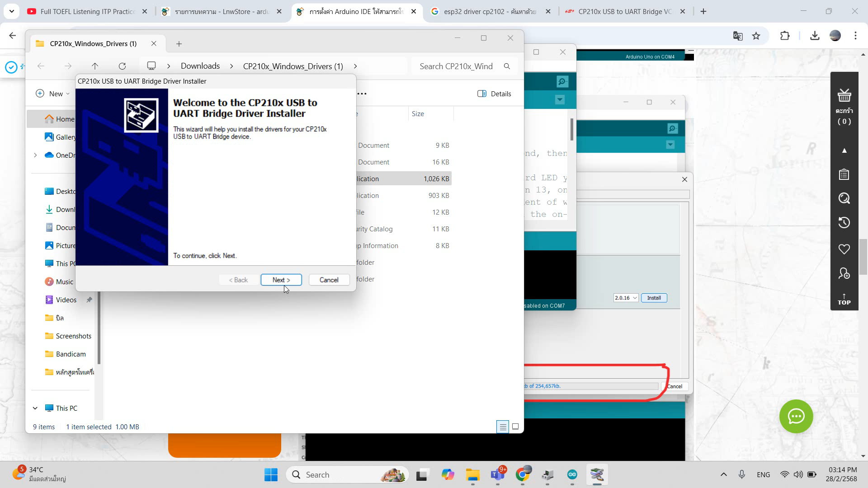Open Music folder in navigation pane
868x488 pixels.
pos(59,282)
